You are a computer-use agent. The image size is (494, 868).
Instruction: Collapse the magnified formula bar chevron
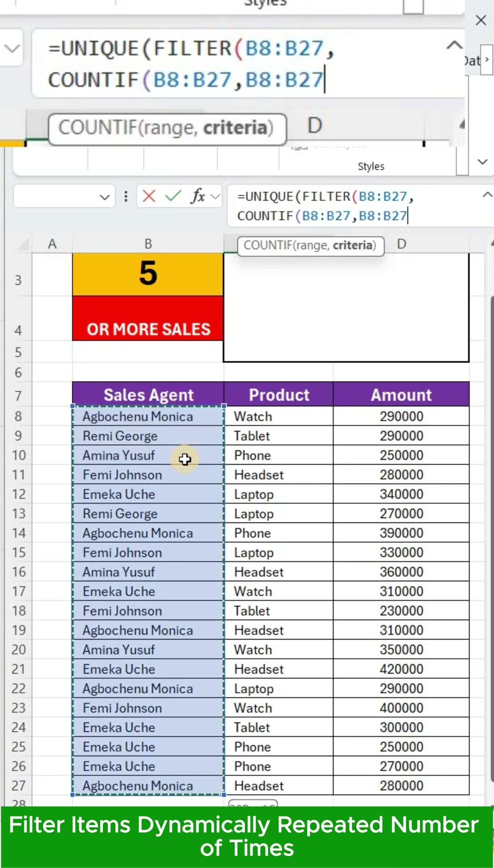(454, 45)
